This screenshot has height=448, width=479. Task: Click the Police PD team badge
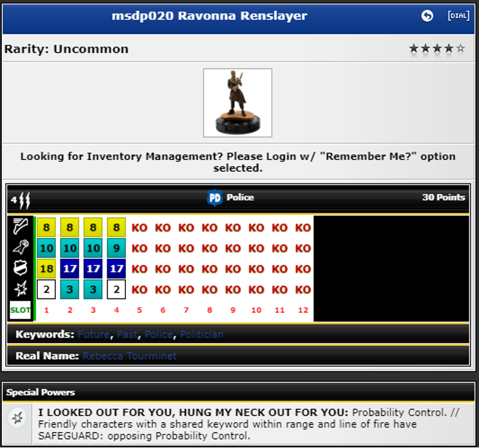[x=214, y=198]
